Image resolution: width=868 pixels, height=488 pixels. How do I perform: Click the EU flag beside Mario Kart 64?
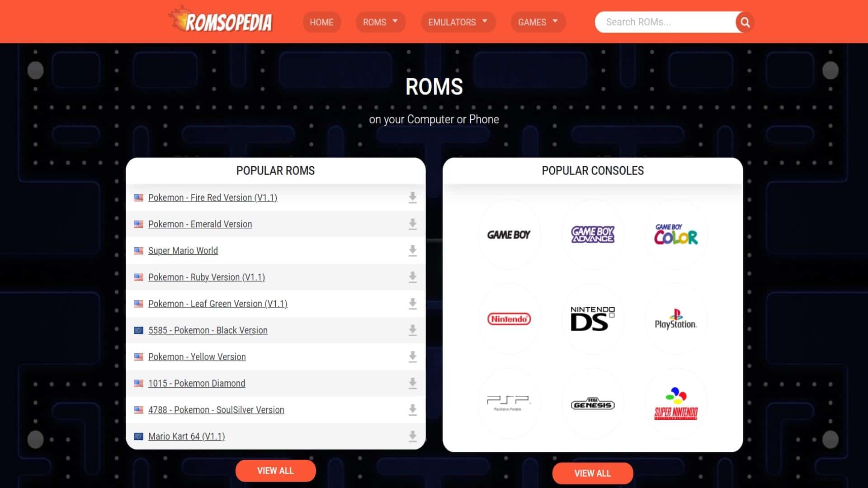138,436
